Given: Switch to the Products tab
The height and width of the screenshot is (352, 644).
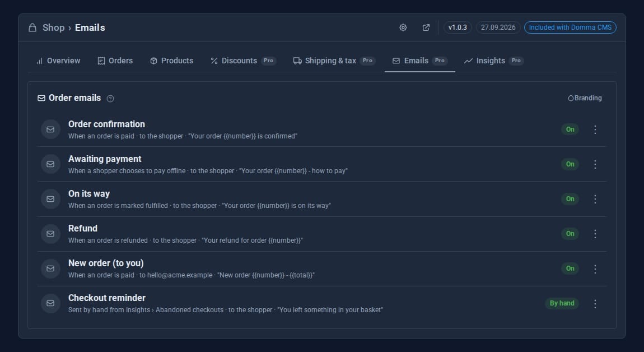Looking at the screenshot, I should tap(172, 61).
